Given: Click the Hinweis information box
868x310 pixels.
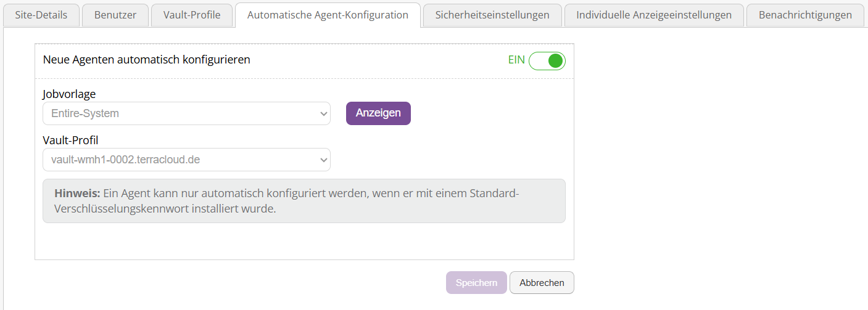Looking at the screenshot, I should point(304,201).
